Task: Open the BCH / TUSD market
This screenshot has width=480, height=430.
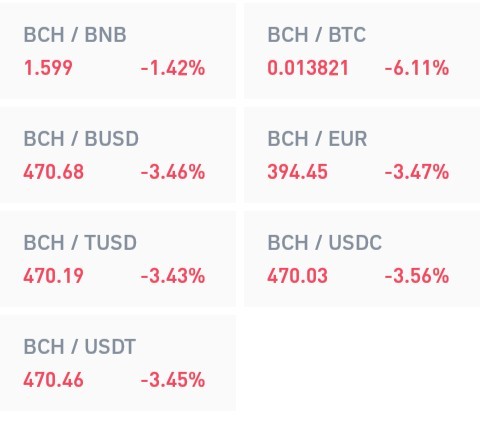Action: [x=118, y=259]
